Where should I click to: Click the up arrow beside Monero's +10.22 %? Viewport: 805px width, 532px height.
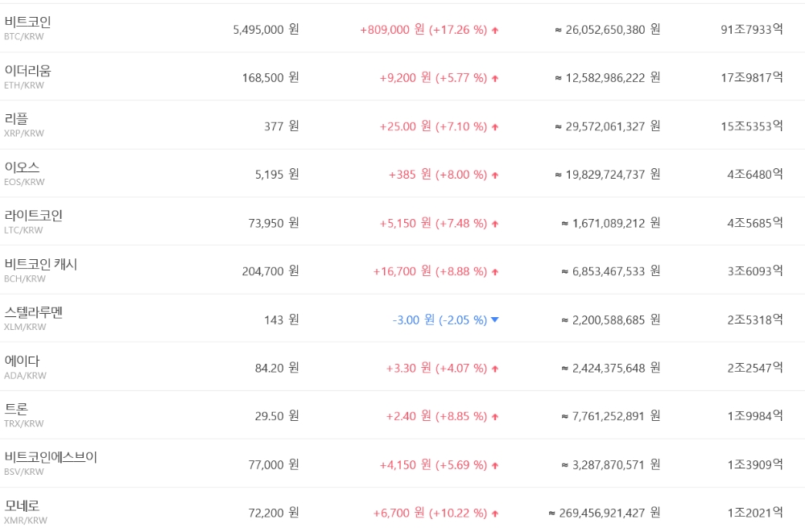[x=495, y=513]
